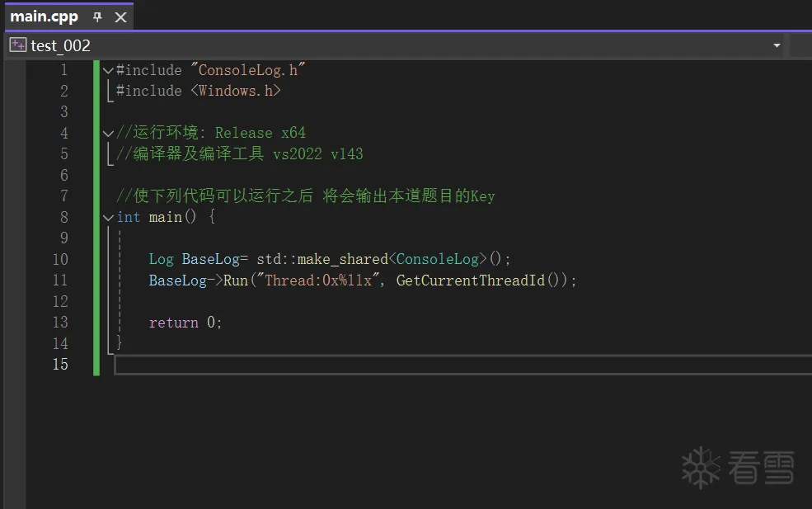Click the Release x64 comment line
This screenshot has height=509, width=812.
211,133
